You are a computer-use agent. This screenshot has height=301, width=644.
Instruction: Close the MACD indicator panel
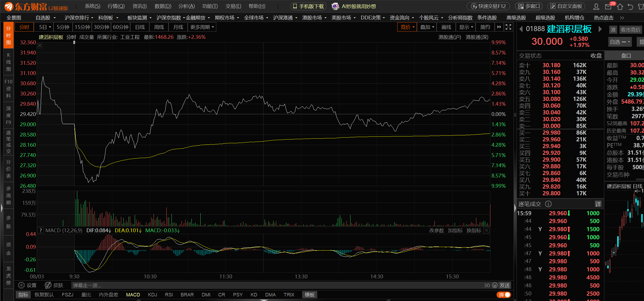point(486,230)
